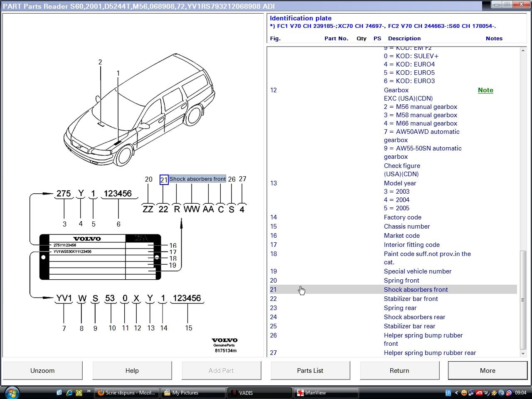Switch to the Mozilla Firefox taskbar window
This screenshot has width=532, height=399.
tap(126, 393)
